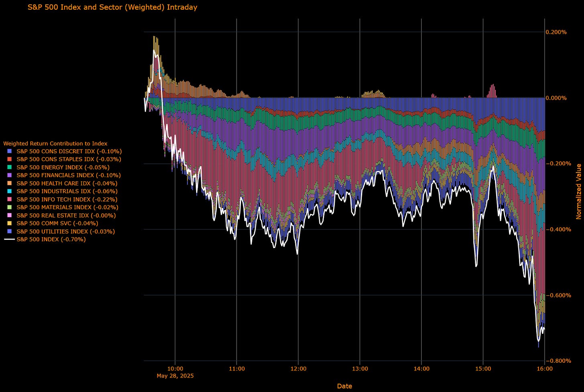This screenshot has width=584, height=392.
Task: Click the white S&P 500 INDEX legend line
Action: [x=10, y=240]
